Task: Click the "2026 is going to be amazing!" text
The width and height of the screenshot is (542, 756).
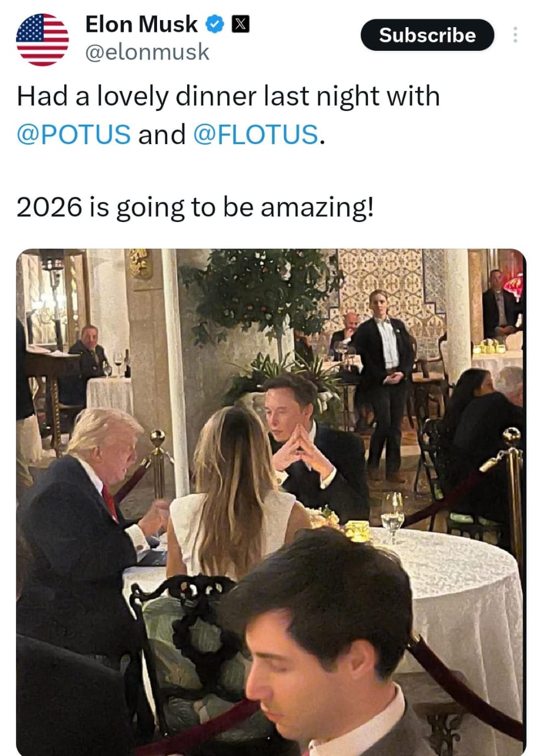Action: (x=195, y=208)
